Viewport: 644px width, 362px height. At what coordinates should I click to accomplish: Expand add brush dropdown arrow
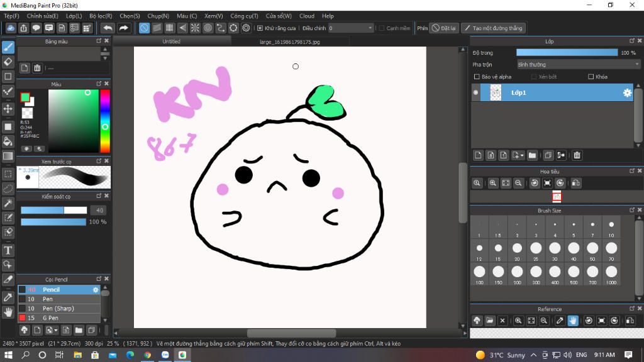56,330
